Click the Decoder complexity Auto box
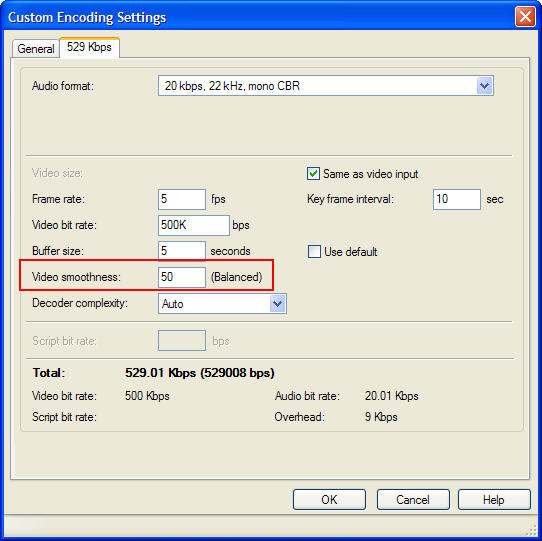This screenshot has width=542, height=541. (222, 304)
